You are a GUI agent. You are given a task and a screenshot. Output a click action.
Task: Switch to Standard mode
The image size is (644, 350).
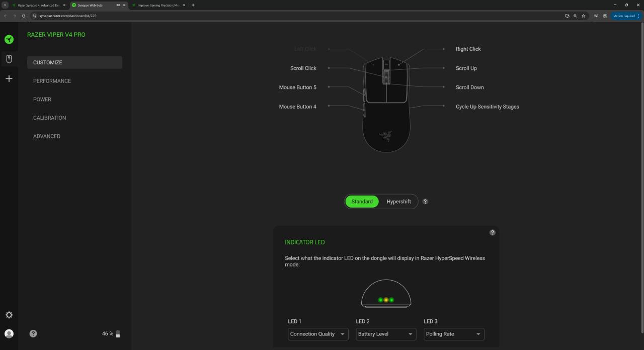point(362,202)
